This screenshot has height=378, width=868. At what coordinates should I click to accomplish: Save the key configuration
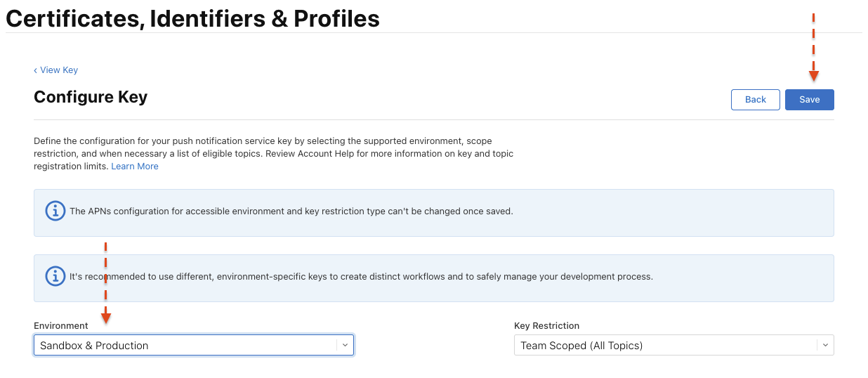point(809,100)
